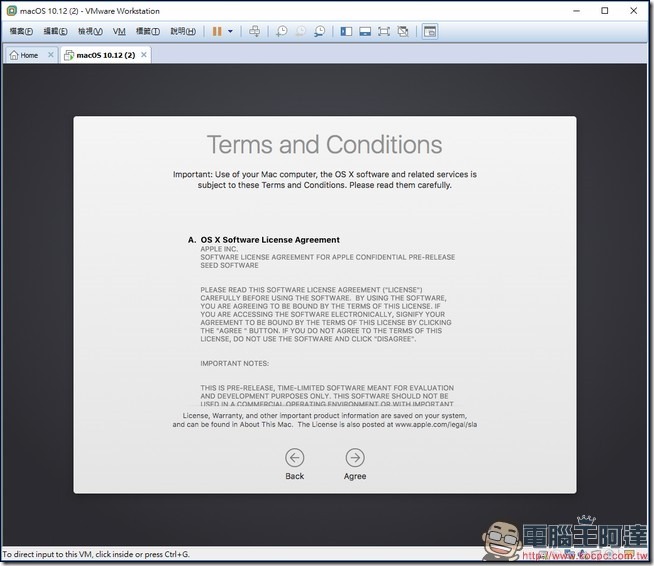The height and width of the screenshot is (566, 654).
Task: Click the APPLE INC. line in the license
Action: tap(219, 249)
